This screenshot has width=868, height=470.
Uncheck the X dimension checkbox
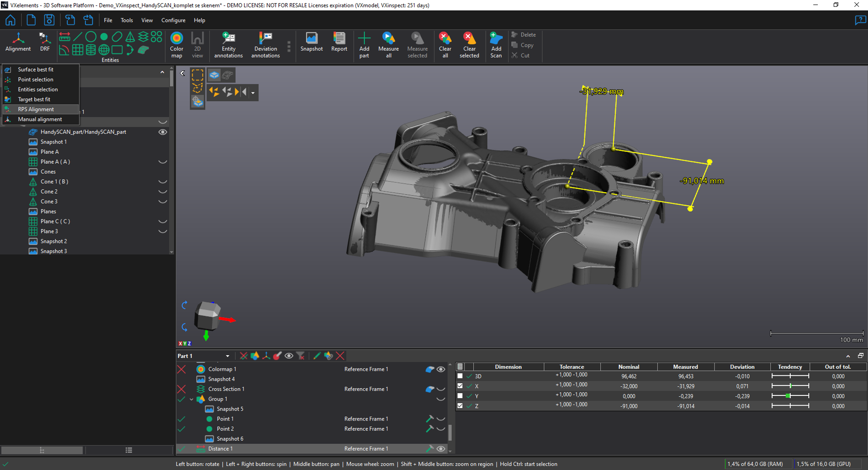point(460,386)
